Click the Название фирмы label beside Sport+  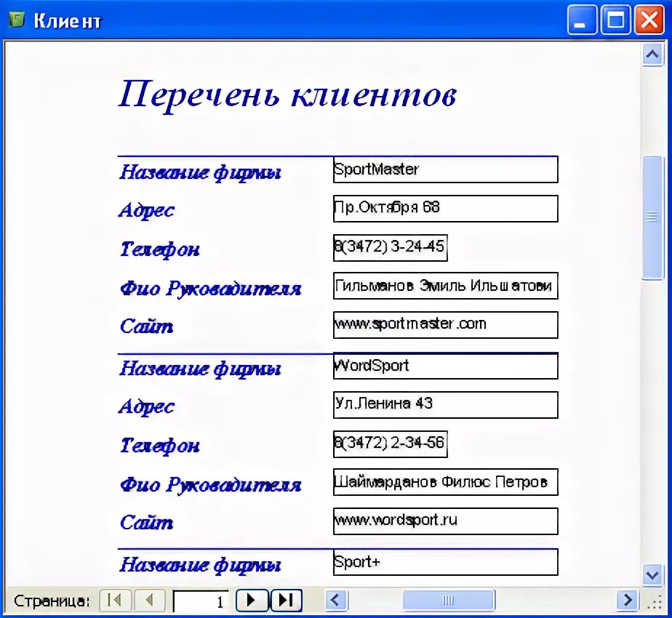[200, 565]
